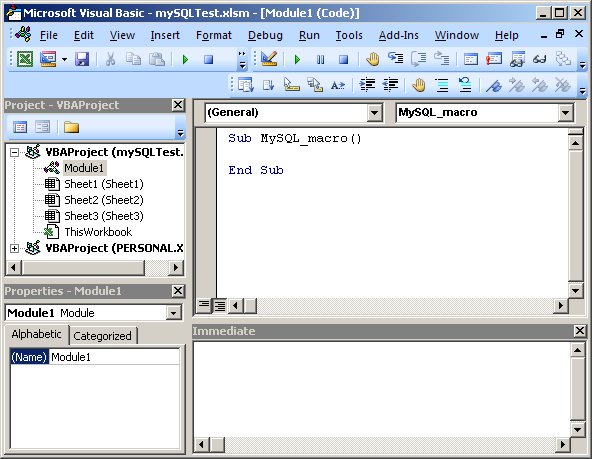The height and width of the screenshot is (459, 592).
Task: Select Sheet2 (Sheet2) in project tree
Action: [104, 200]
